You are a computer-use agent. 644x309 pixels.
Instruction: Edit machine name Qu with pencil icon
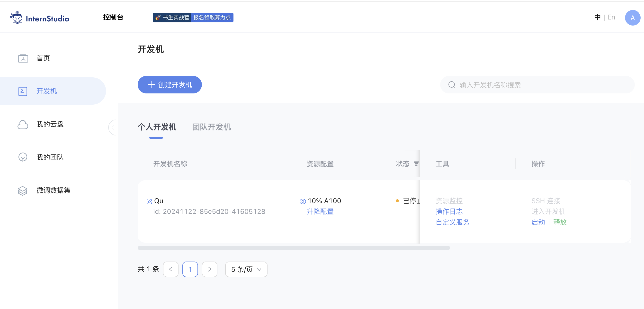pyautogui.click(x=149, y=201)
